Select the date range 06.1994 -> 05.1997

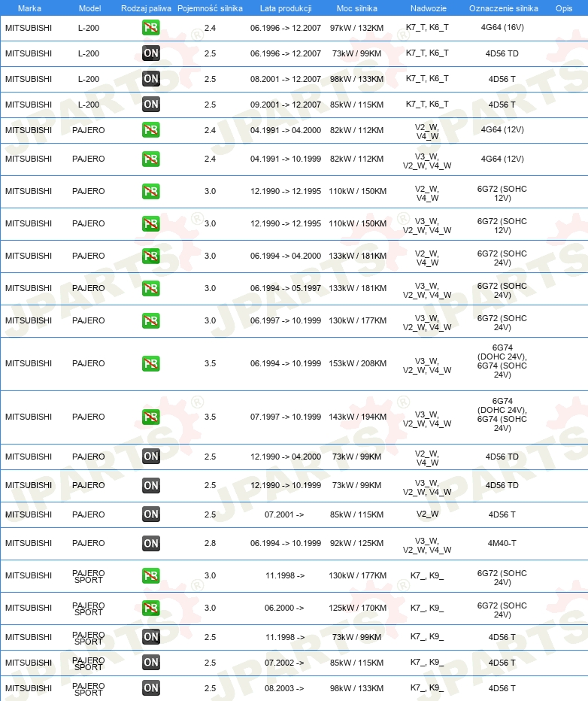tap(286, 288)
